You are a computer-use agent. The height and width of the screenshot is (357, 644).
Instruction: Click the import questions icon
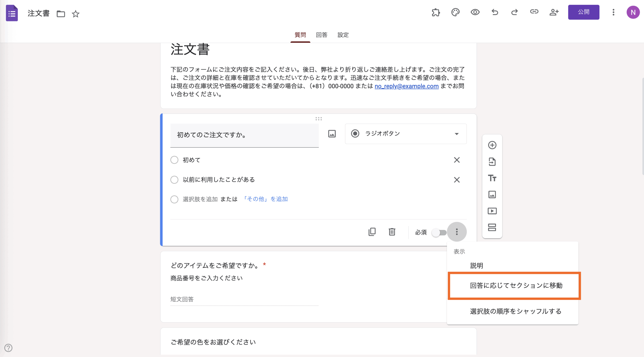(x=492, y=162)
